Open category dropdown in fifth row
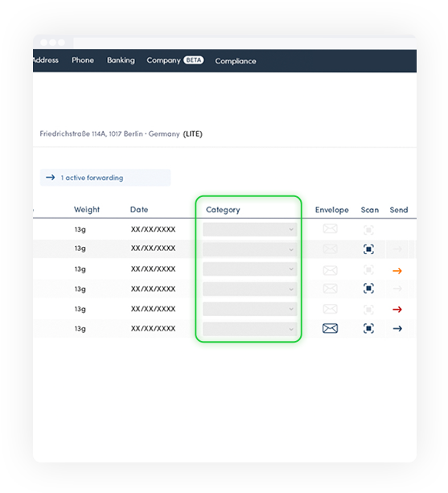Viewport: 448px width, 493px height. pyautogui.click(x=250, y=309)
